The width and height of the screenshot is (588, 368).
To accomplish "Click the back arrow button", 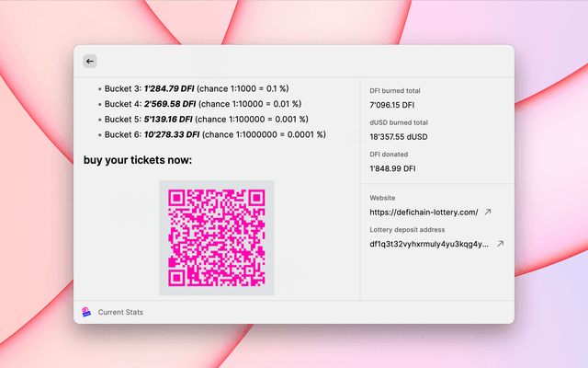I will click(x=89, y=61).
